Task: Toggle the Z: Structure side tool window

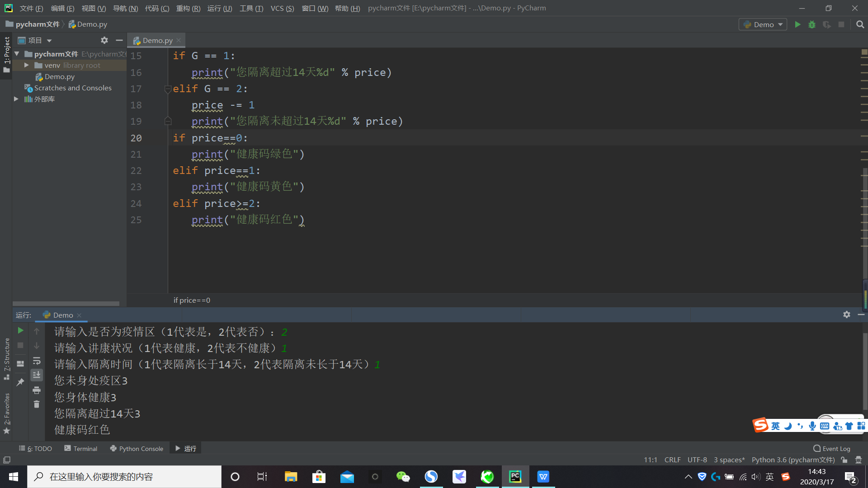Action: pos(6,358)
